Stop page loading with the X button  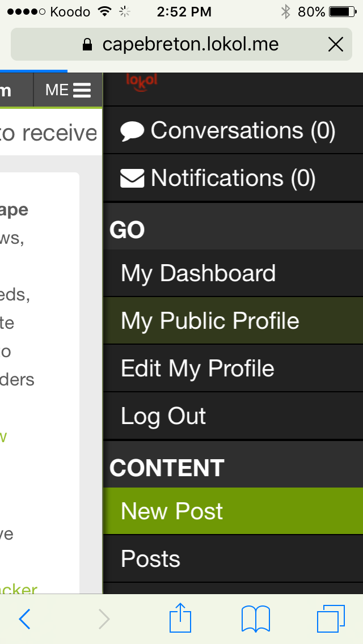(335, 44)
